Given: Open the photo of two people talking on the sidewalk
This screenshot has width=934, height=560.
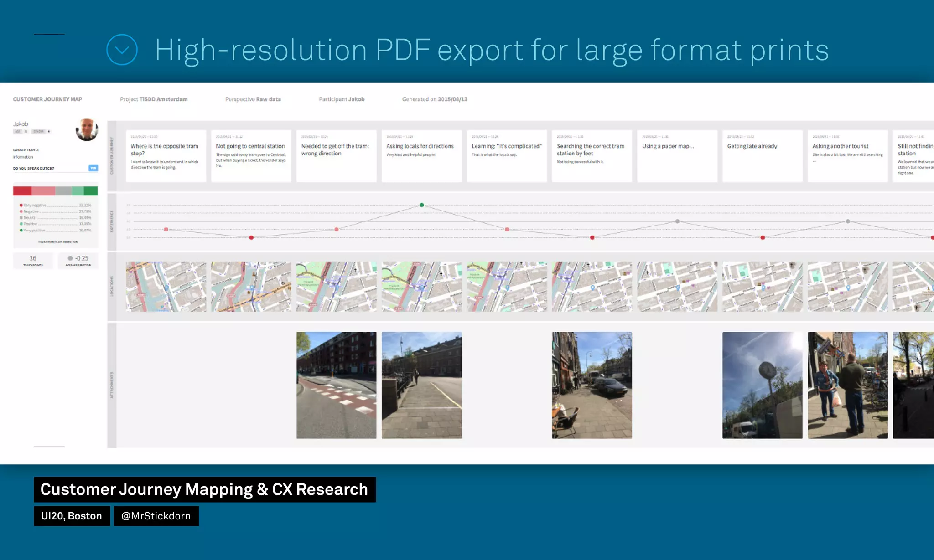Looking at the screenshot, I should pos(848,385).
